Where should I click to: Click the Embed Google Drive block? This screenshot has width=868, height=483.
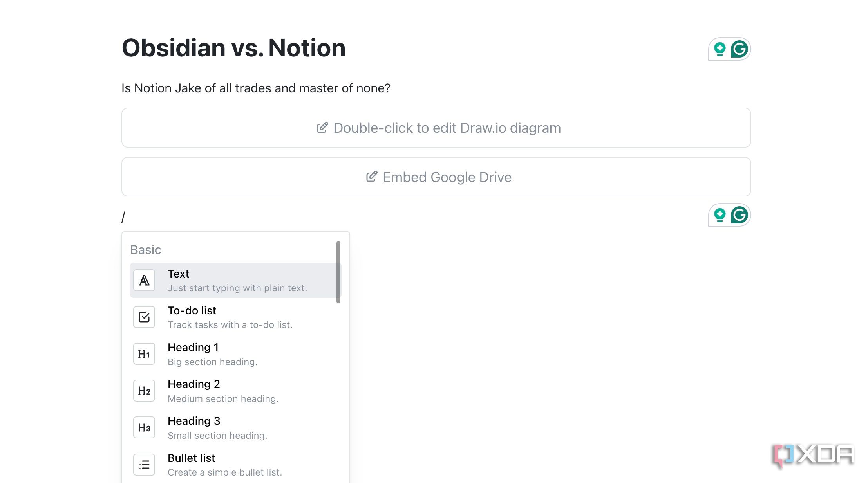436,177
